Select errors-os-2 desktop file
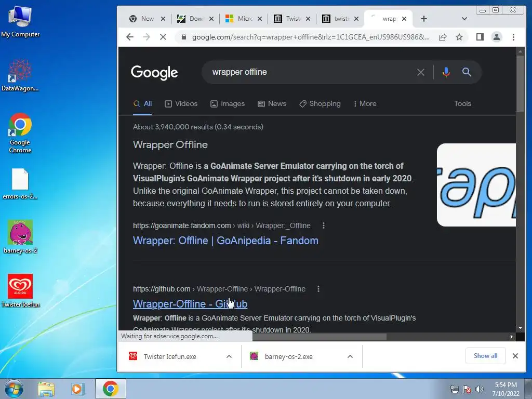532x399 pixels. tap(20, 184)
